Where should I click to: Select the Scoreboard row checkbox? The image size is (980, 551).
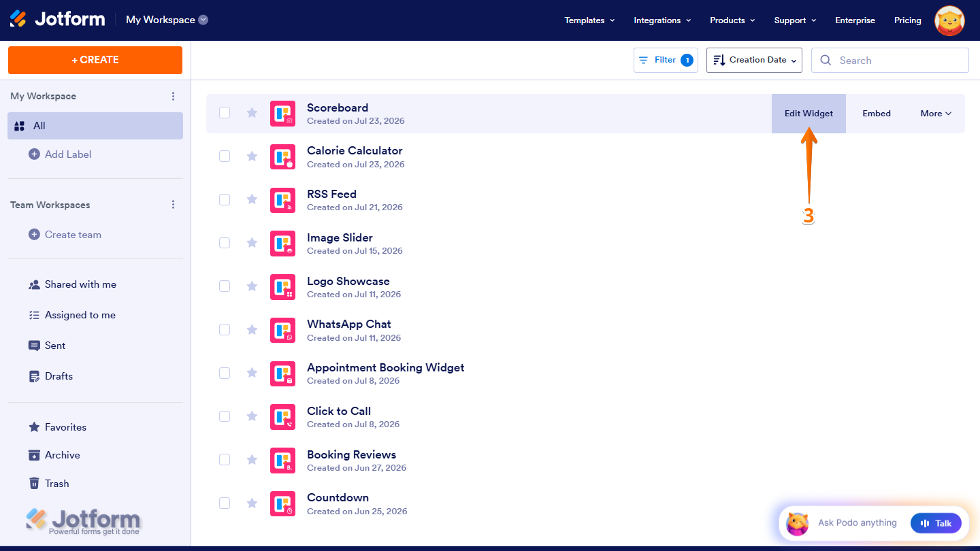point(225,113)
